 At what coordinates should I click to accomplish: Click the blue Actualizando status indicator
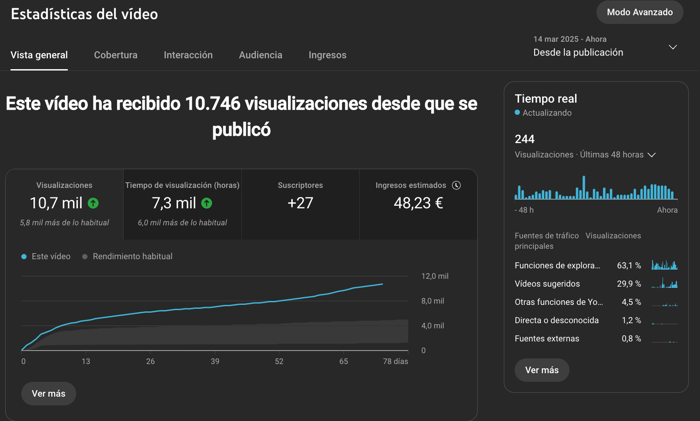pyautogui.click(x=517, y=113)
